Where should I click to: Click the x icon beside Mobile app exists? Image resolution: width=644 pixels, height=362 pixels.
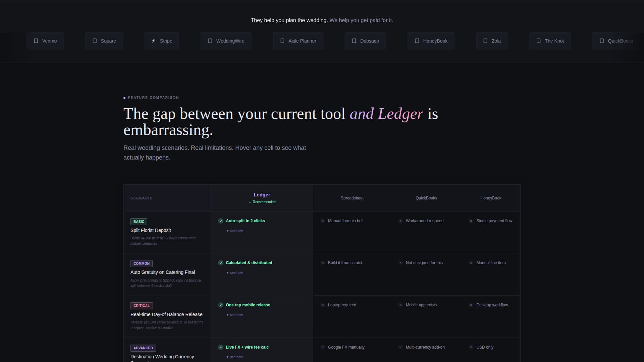pos(400,305)
